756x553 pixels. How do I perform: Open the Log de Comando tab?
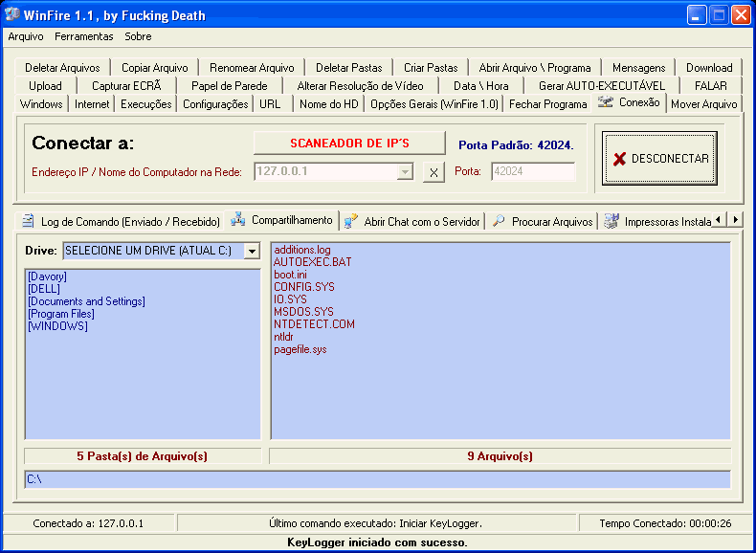(x=121, y=221)
